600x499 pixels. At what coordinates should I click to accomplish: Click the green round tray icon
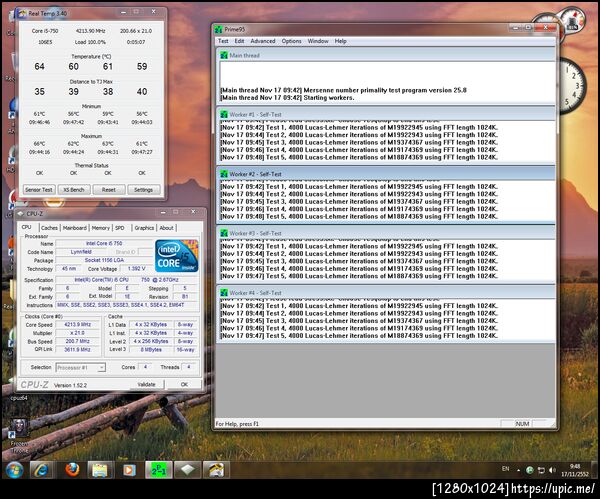tap(530, 470)
